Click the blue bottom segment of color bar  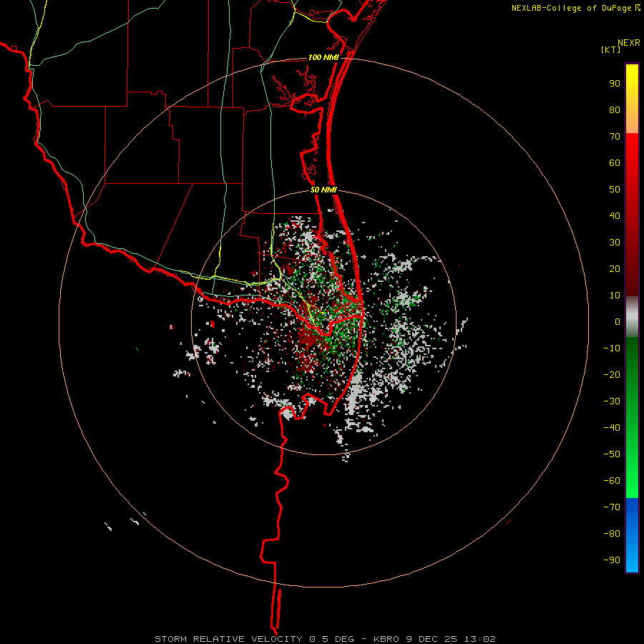pos(632,535)
